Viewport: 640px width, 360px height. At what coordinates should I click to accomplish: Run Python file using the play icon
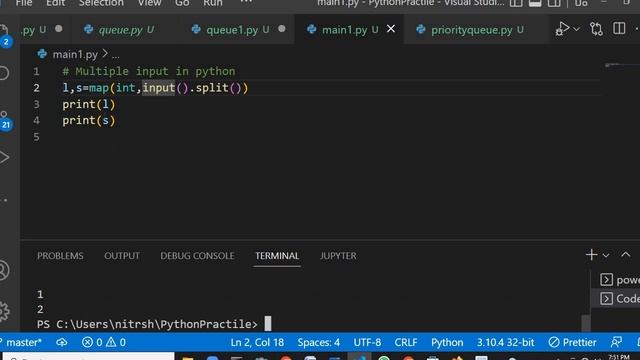(x=562, y=29)
